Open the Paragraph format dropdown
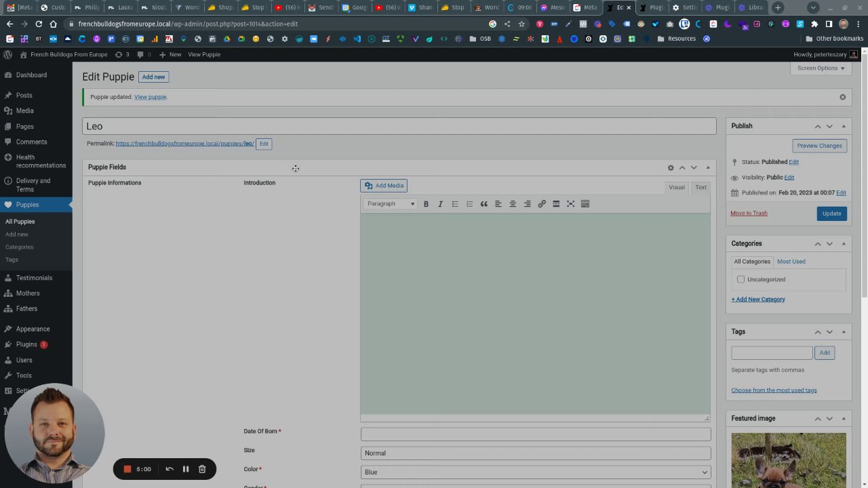The width and height of the screenshot is (868, 488). tap(391, 204)
